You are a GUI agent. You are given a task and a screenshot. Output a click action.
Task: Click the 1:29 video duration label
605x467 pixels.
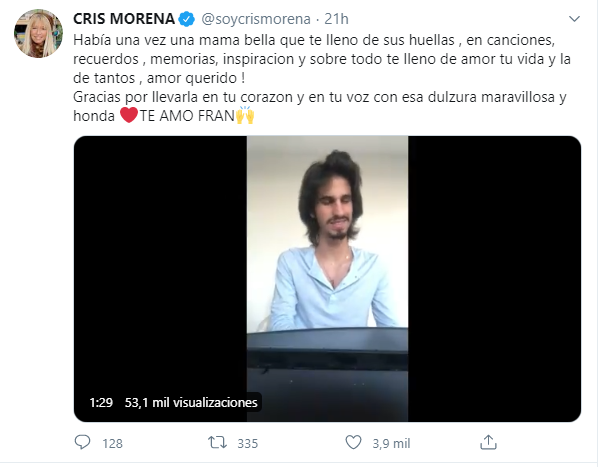(x=100, y=403)
